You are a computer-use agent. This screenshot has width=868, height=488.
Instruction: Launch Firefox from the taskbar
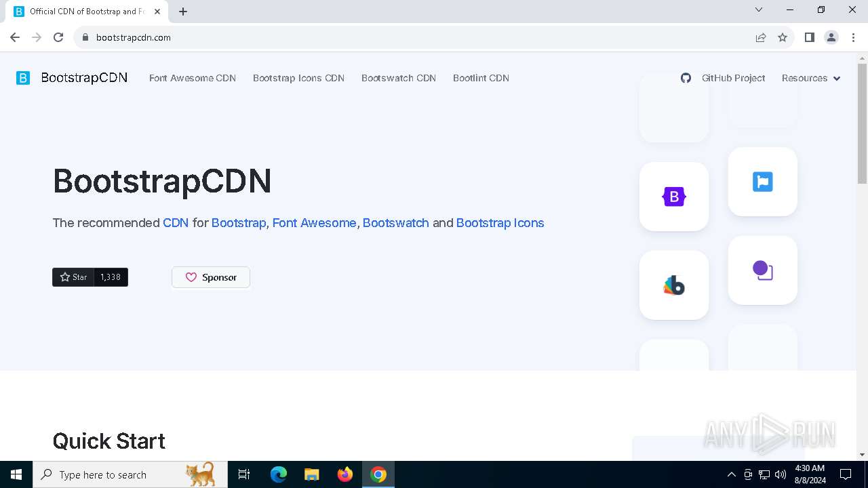pos(345,474)
